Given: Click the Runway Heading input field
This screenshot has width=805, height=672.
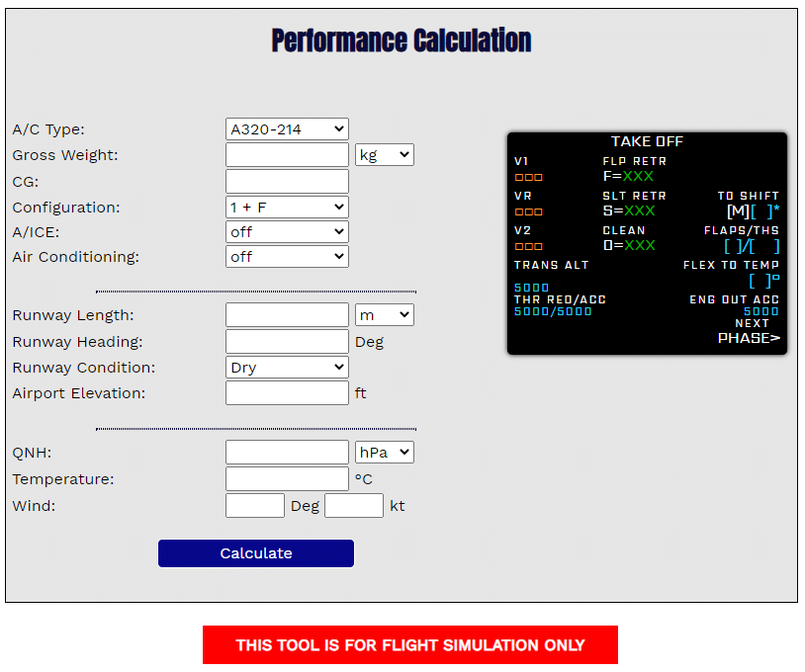Looking at the screenshot, I should tap(287, 342).
